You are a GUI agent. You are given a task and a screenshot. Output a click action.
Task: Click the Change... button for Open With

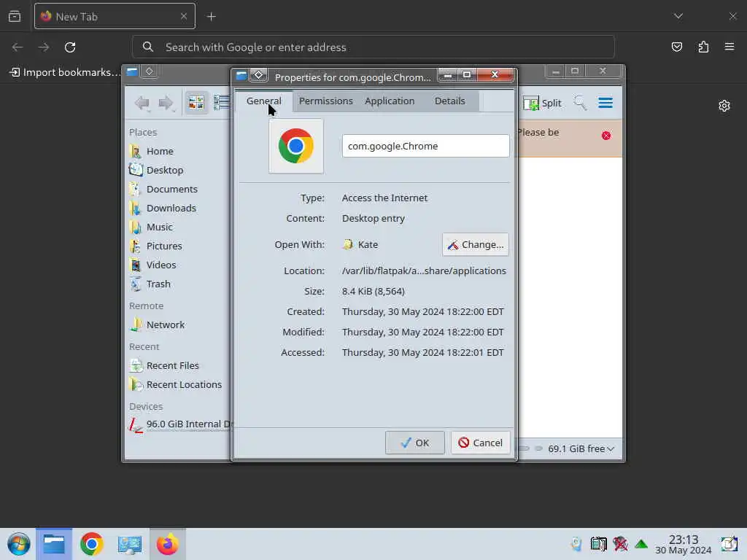[x=476, y=244]
